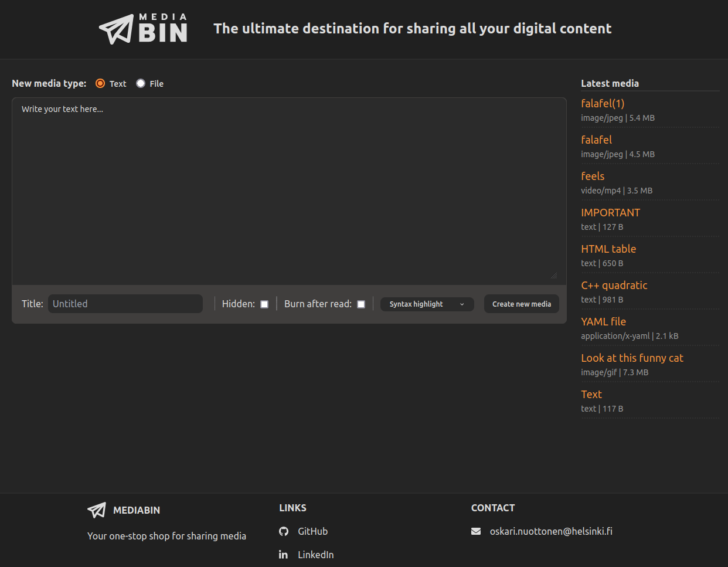Open the feels video item

[x=593, y=176]
